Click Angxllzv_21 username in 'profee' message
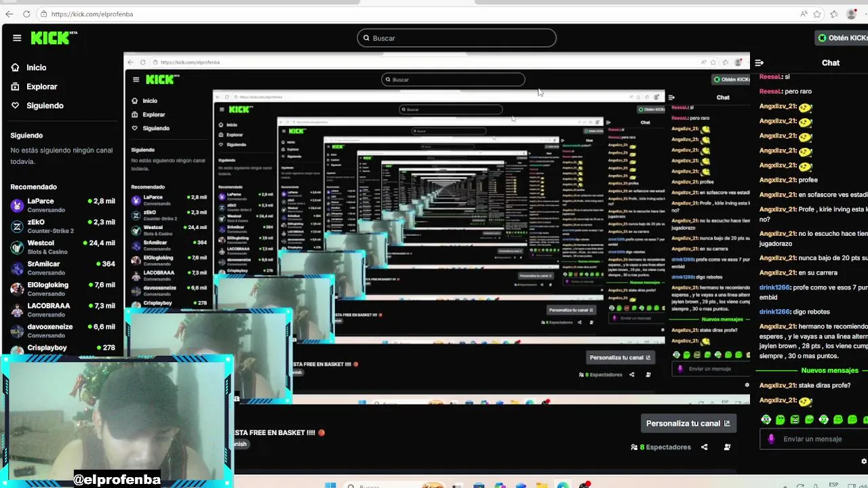The image size is (868, 488). [778, 180]
